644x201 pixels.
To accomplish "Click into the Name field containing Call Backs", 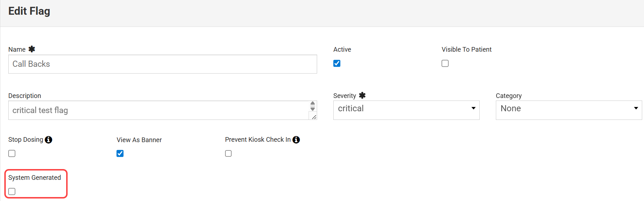I will click(162, 64).
